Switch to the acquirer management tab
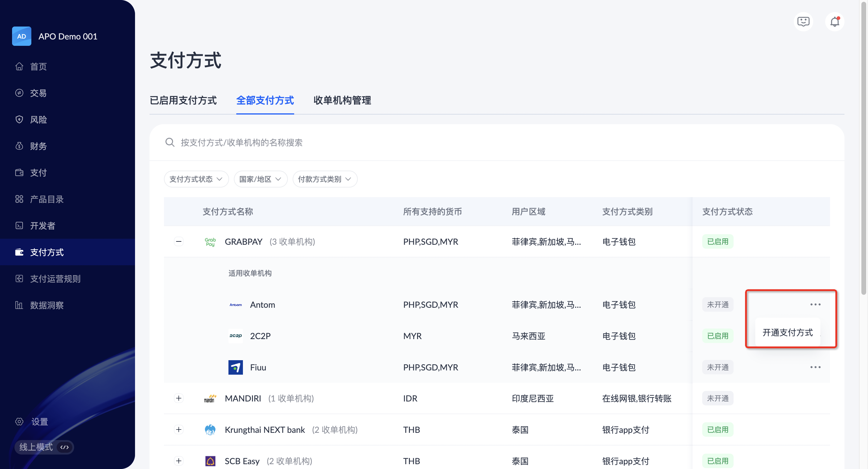This screenshot has height=469, width=868. tap(342, 100)
